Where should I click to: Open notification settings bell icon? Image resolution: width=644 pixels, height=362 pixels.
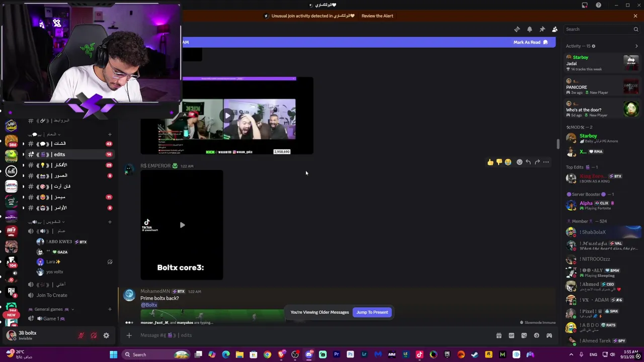[529, 29]
